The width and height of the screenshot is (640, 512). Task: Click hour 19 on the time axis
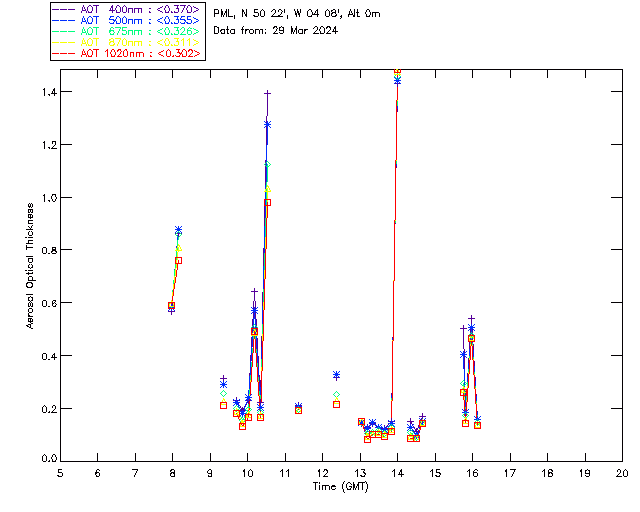[x=585, y=473]
